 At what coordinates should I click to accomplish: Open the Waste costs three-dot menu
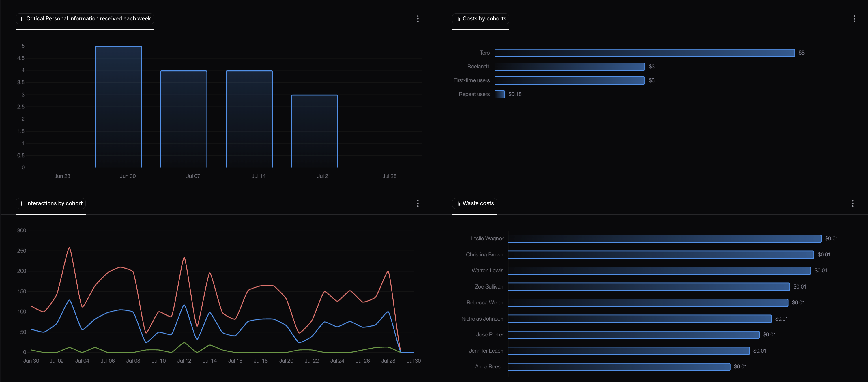852,203
